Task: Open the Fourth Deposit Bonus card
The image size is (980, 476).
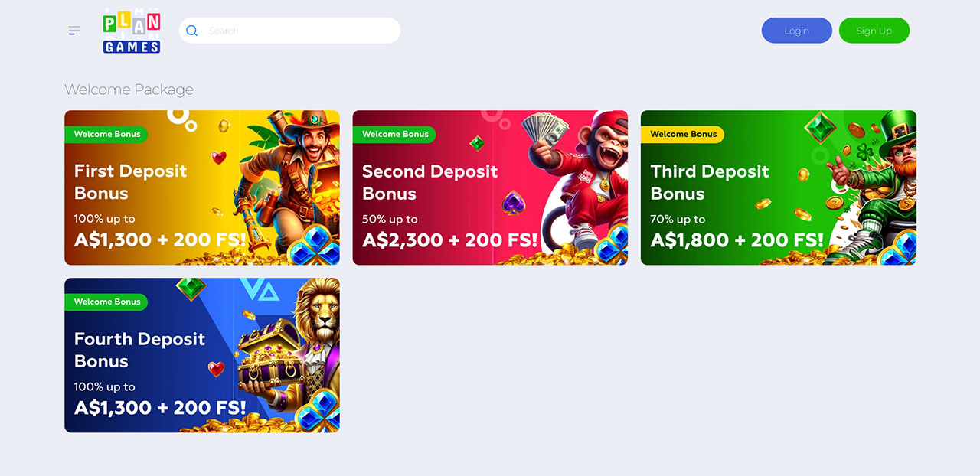Action: (x=202, y=355)
